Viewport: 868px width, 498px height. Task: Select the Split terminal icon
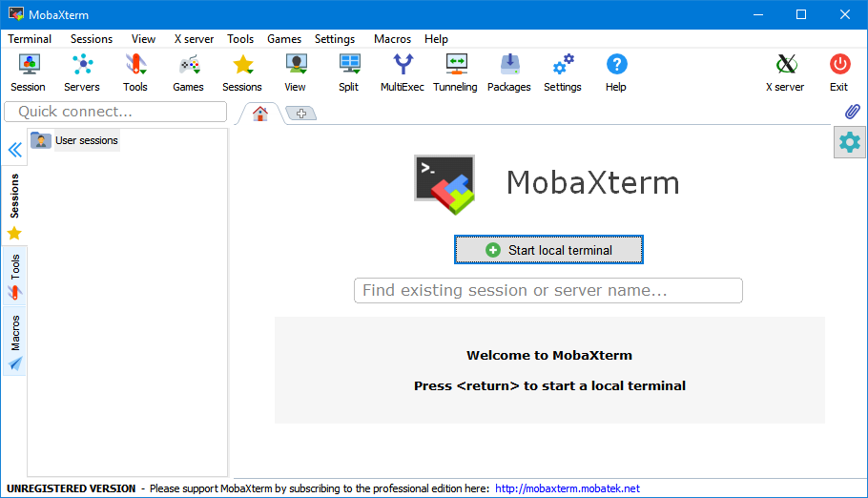point(349,73)
